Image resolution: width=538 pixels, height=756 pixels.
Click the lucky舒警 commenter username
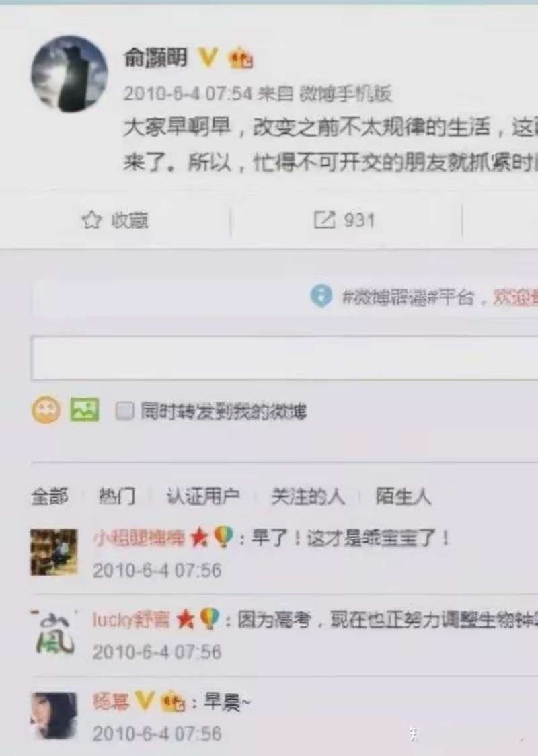click(x=130, y=619)
